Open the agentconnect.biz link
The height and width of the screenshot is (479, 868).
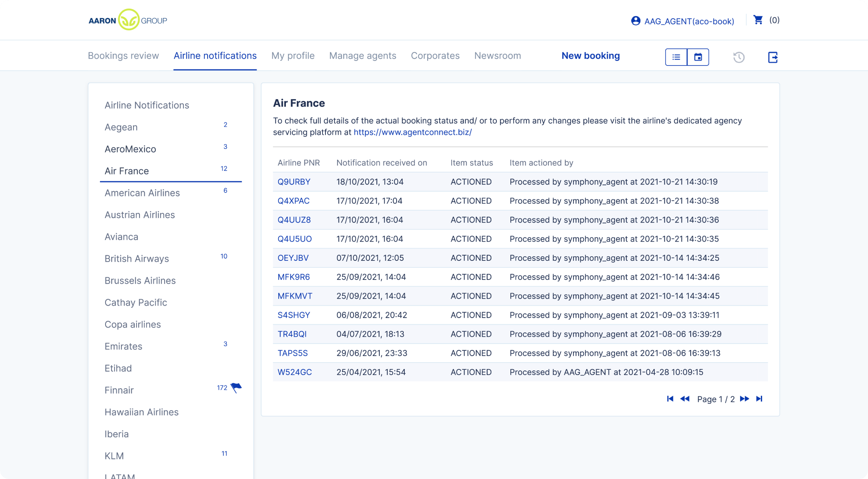coord(413,132)
